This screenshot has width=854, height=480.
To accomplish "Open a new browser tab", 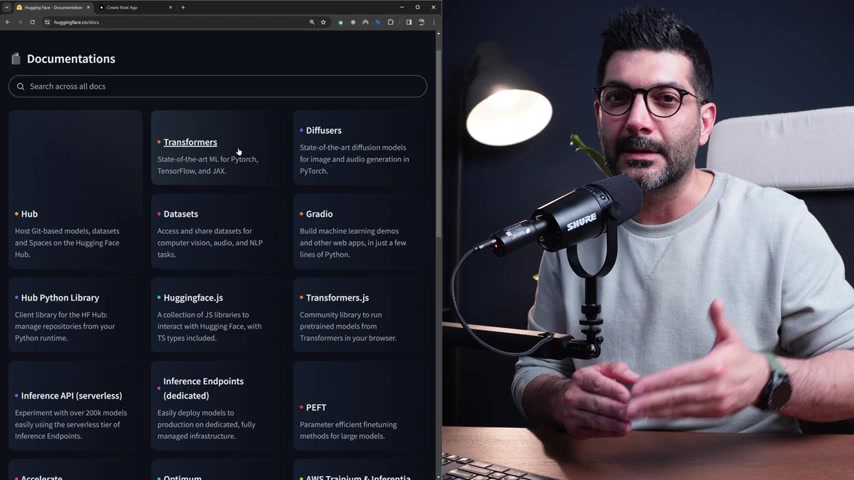I will [x=183, y=8].
